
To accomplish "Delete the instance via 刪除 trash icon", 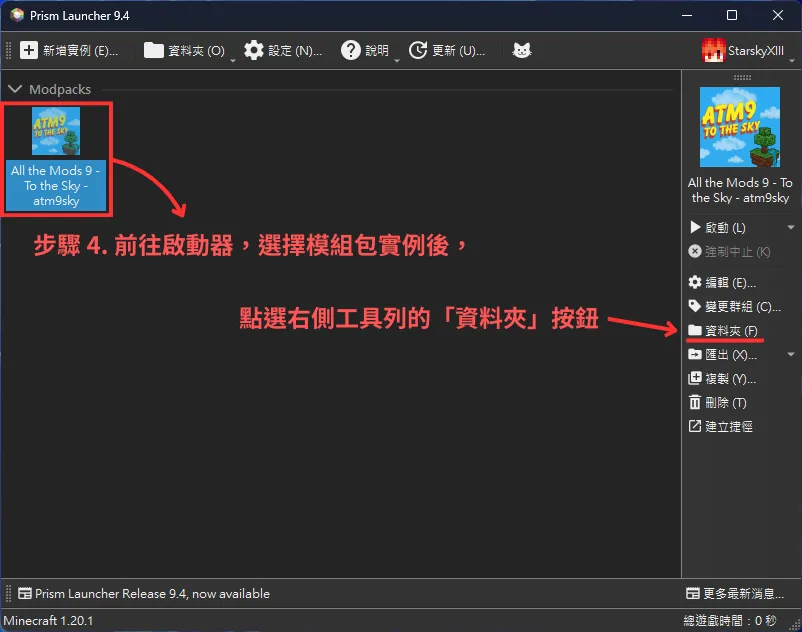I will [x=696, y=403].
